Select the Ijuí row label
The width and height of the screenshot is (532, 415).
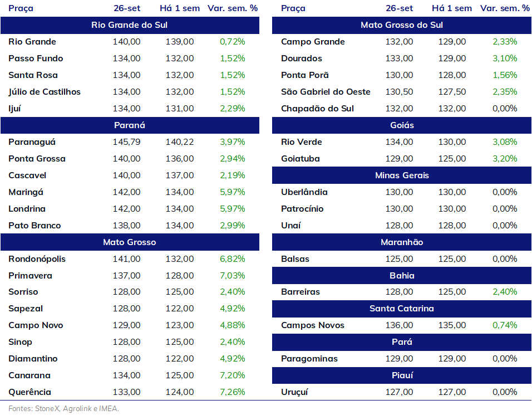click(14, 109)
